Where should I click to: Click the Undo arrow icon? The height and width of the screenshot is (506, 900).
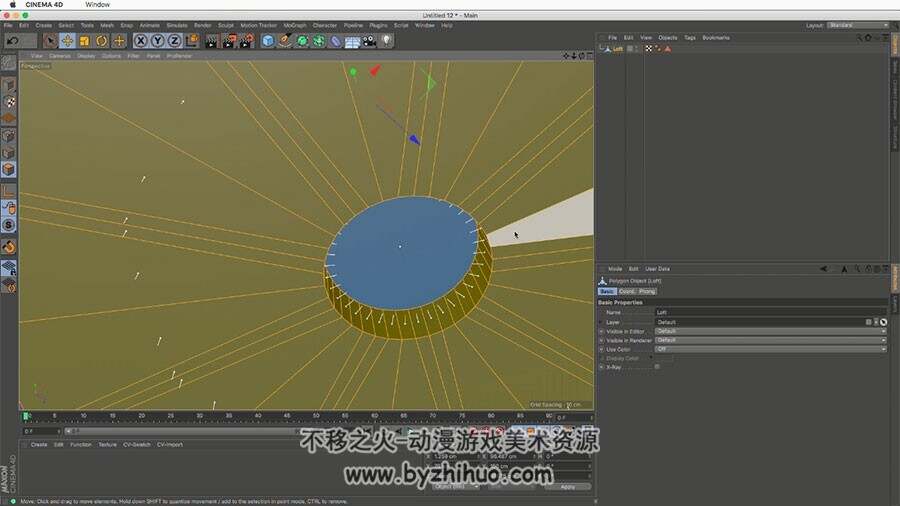[12, 41]
